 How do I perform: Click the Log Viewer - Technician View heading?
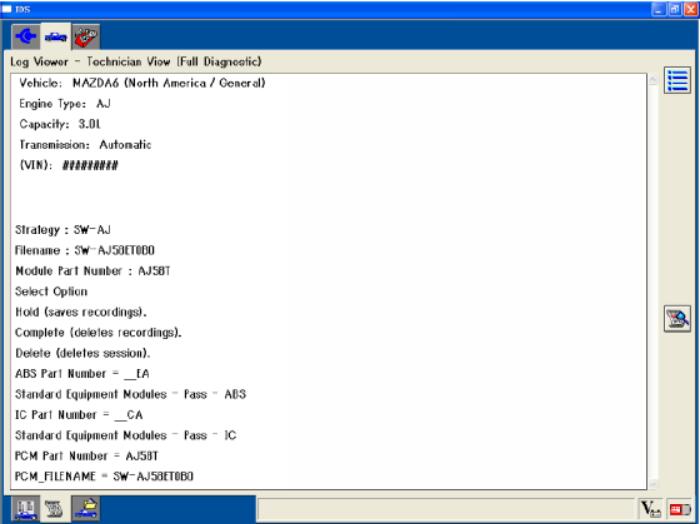tap(136, 62)
